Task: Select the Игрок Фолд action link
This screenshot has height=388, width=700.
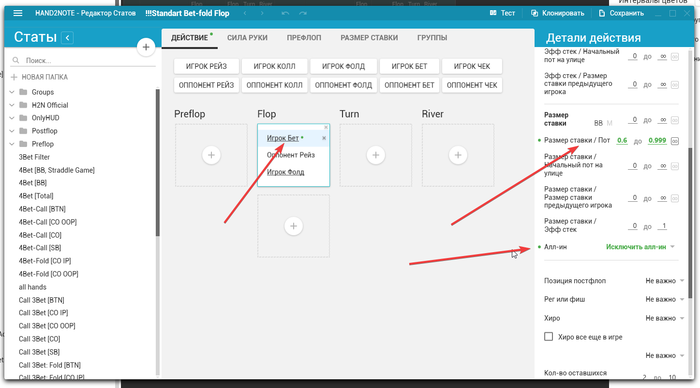Action: [285, 172]
